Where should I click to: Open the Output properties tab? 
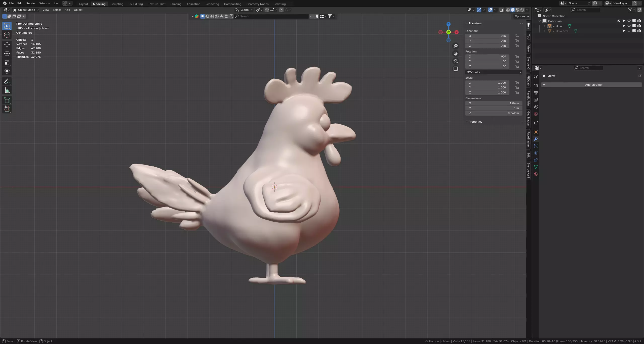click(x=536, y=93)
